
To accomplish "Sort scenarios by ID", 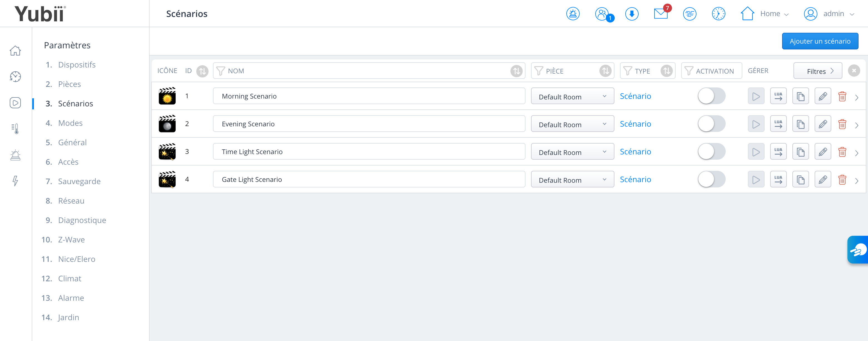I will (202, 71).
